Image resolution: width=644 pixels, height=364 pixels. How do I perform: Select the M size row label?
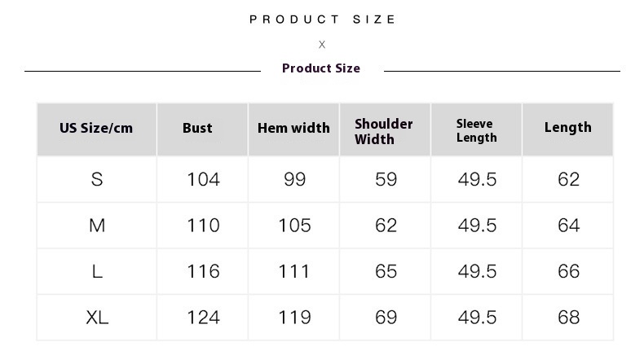pos(97,226)
